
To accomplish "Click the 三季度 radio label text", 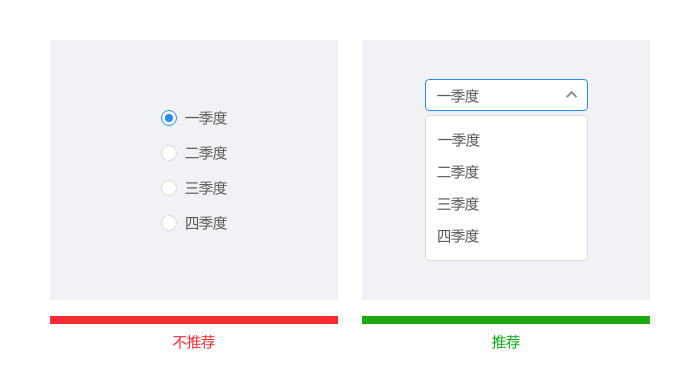I will pyautogui.click(x=206, y=188).
